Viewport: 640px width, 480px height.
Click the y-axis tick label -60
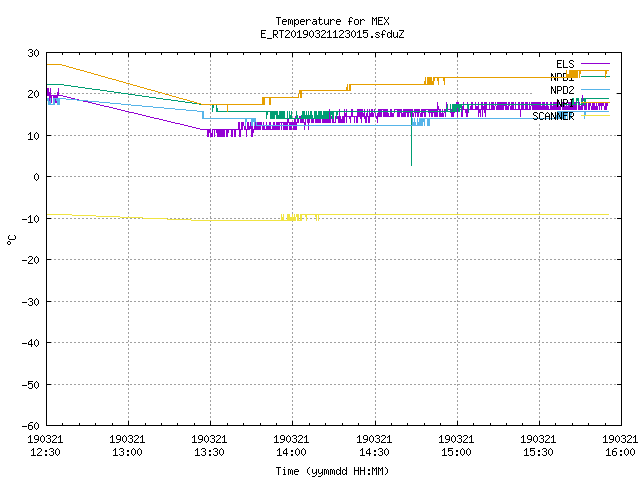[31, 426]
